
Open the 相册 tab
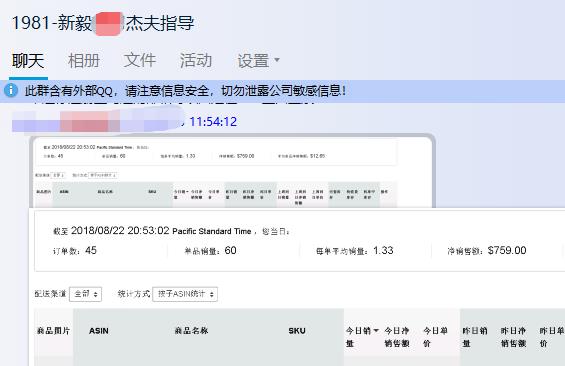click(x=84, y=61)
